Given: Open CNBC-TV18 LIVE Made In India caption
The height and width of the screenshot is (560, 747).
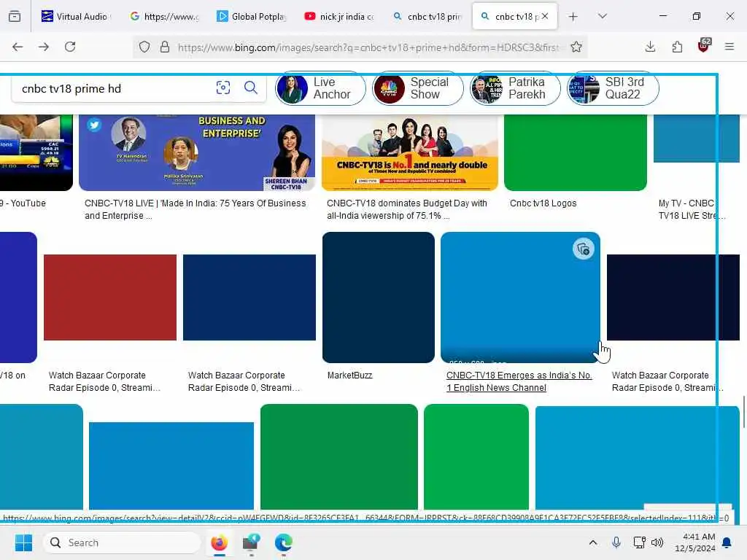Looking at the screenshot, I should [x=196, y=209].
